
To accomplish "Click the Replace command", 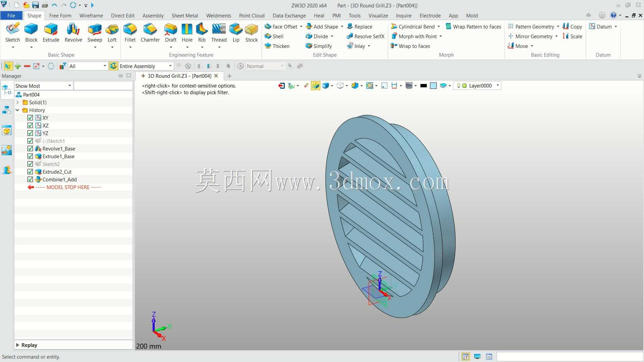I will 359,26.
